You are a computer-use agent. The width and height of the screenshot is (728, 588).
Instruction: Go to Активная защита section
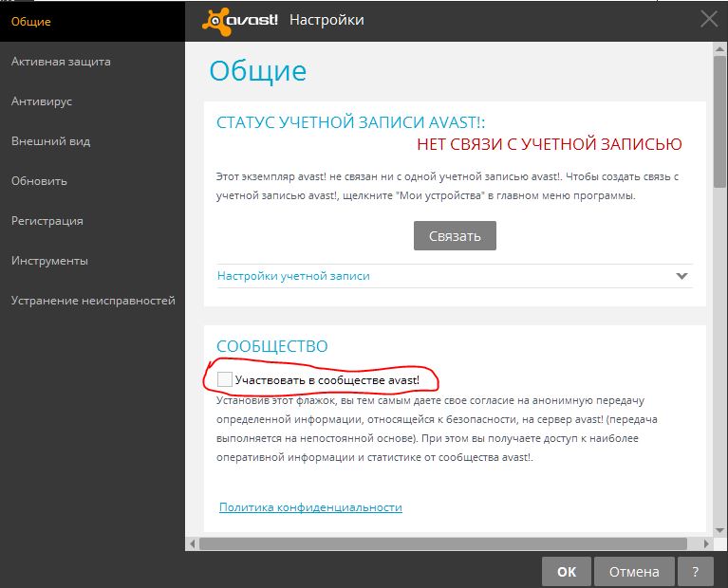click(x=61, y=62)
